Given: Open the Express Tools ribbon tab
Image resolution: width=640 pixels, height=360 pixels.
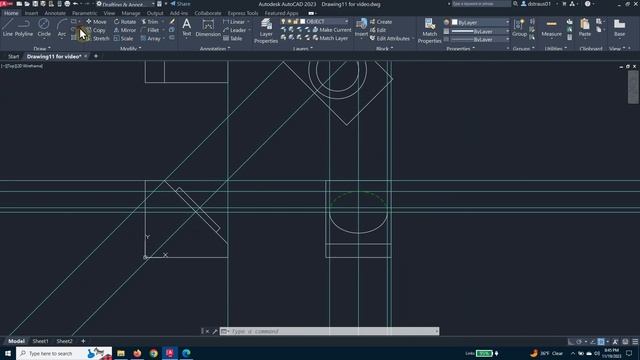Looking at the screenshot, I should (x=243, y=13).
